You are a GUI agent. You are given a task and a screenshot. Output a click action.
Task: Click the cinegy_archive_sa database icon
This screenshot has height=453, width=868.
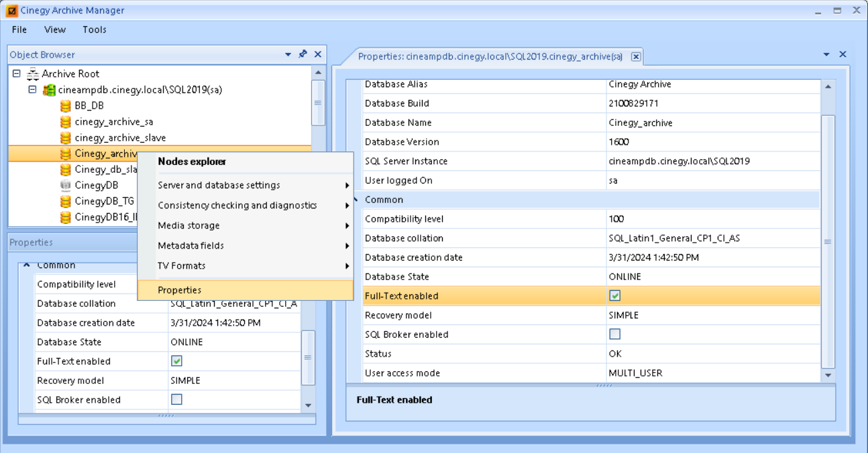click(65, 122)
